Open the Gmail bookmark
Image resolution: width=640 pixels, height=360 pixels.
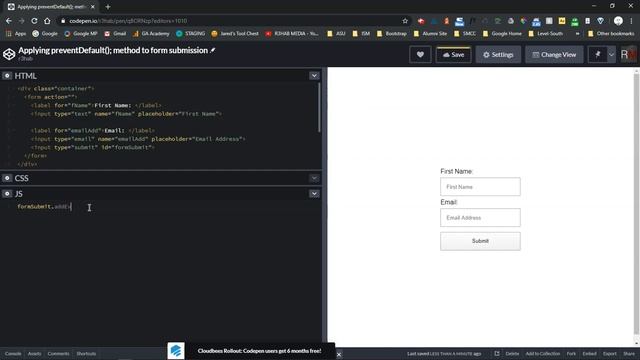coord(115,33)
